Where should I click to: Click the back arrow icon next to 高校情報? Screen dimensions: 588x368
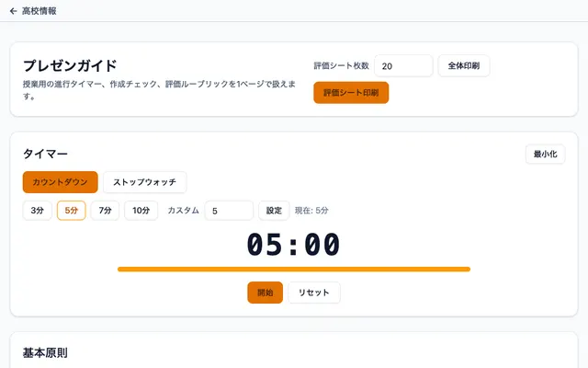point(13,11)
